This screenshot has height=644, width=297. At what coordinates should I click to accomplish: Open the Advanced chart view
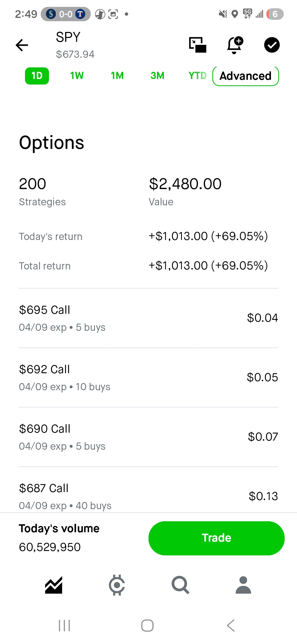246,76
